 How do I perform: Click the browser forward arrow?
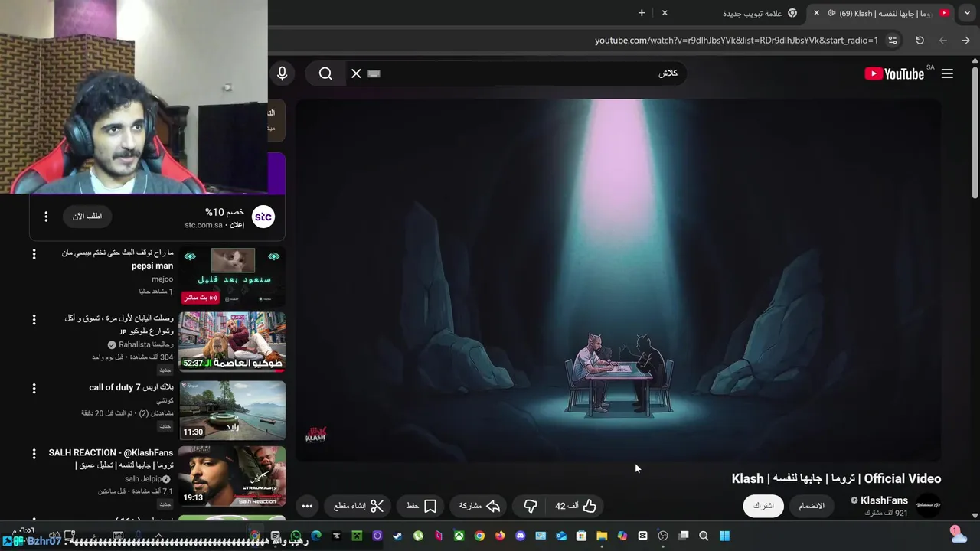(x=942, y=40)
